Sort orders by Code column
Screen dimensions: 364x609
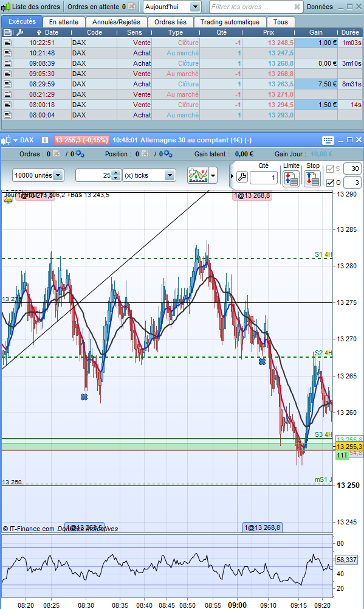[x=94, y=32]
